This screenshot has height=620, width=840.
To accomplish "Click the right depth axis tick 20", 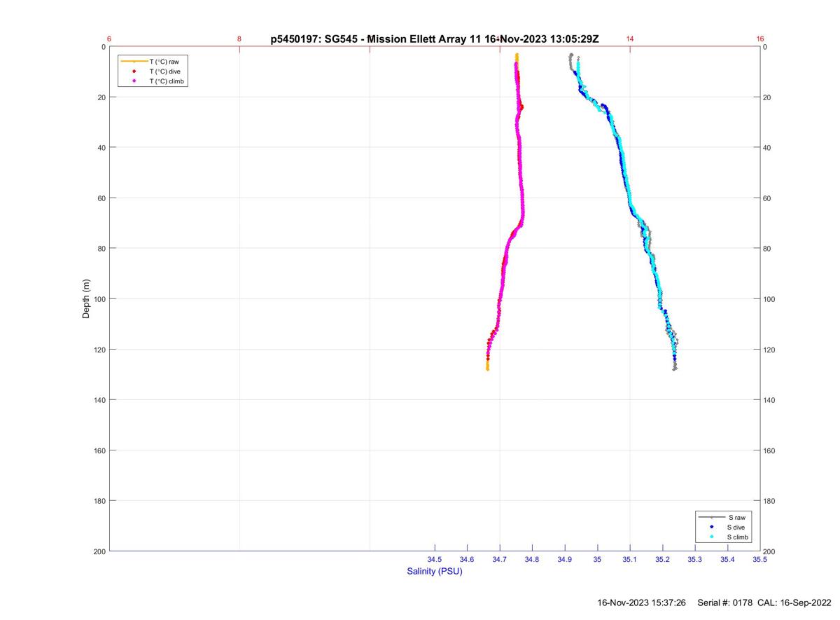I will [x=768, y=97].
